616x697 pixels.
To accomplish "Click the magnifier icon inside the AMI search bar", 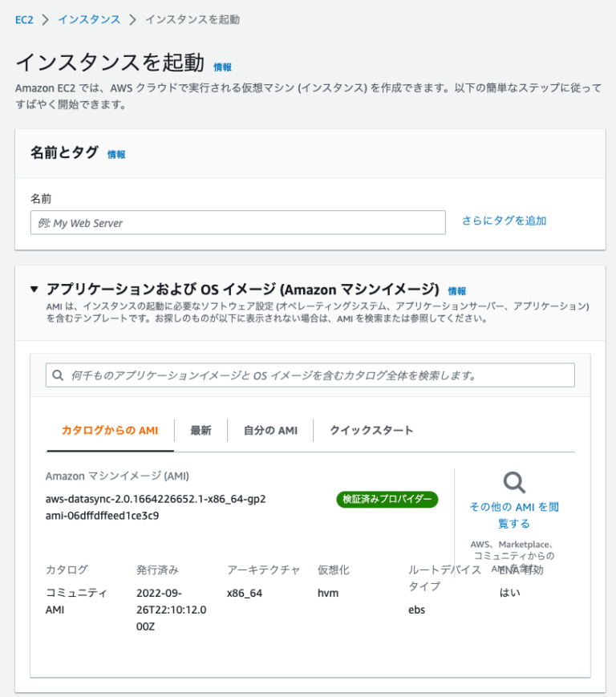I will [x=57, y=375].
